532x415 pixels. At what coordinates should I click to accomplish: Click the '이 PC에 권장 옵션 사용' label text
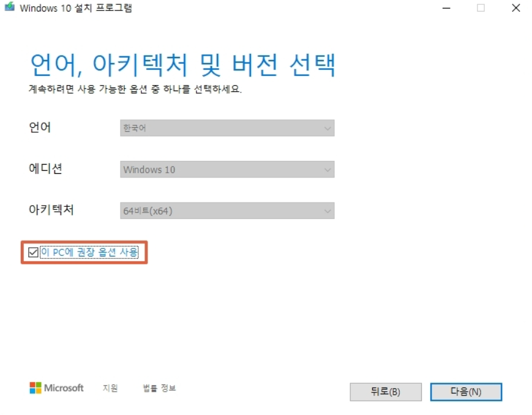[x=89, y=252]
